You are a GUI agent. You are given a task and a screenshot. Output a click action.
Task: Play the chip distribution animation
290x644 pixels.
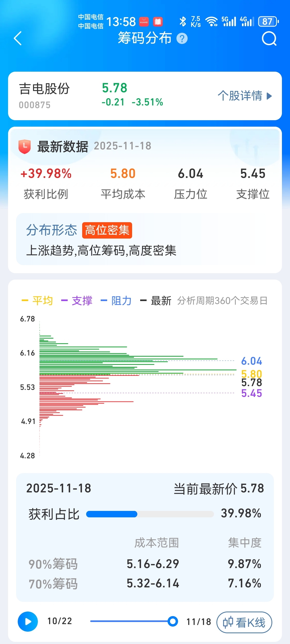point(28,621)
